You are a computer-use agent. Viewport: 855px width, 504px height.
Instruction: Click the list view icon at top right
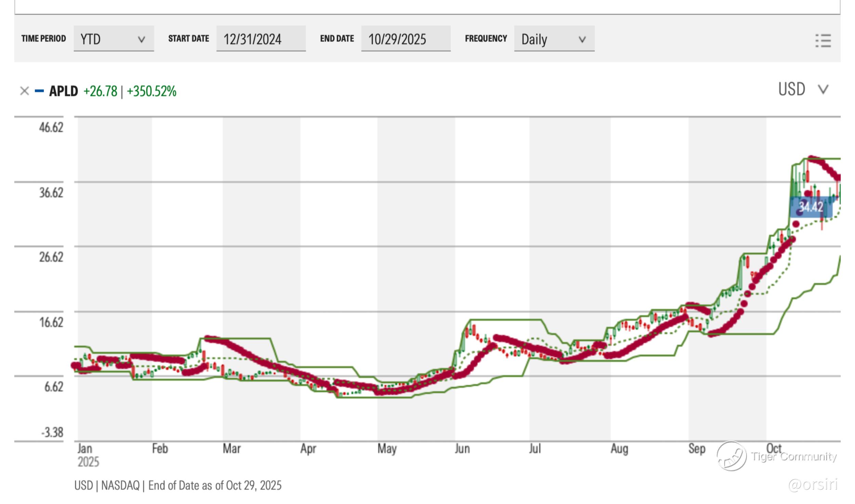coord(823,41)
